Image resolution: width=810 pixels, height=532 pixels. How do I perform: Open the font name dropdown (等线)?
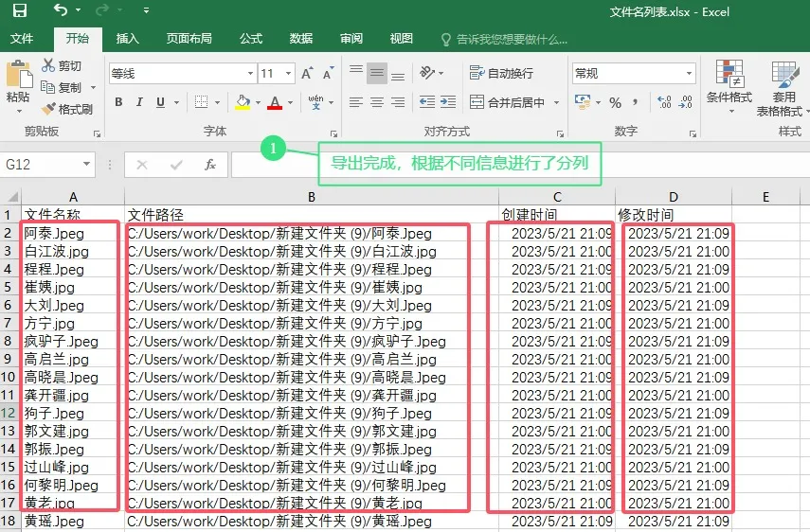(250, 74)
